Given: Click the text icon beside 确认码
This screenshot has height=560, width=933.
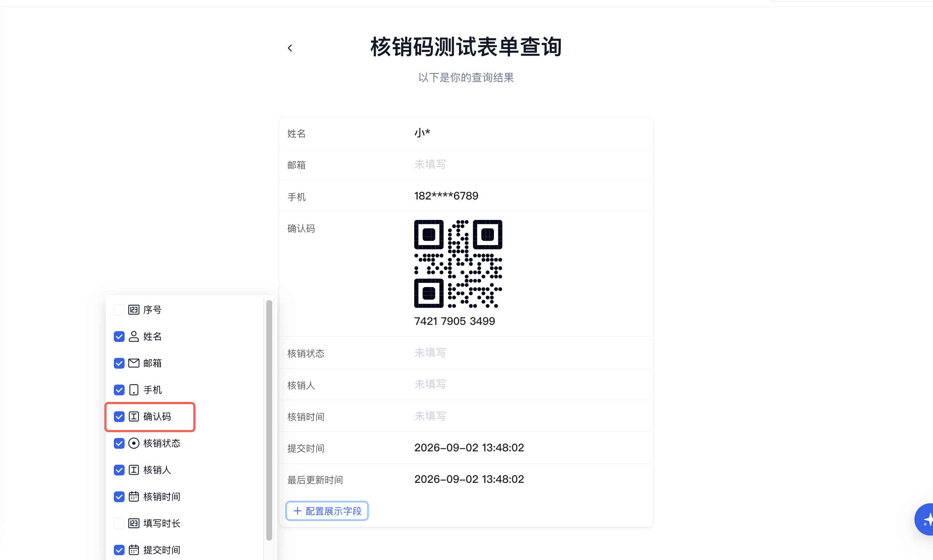Looking at the screenshot, I should click(x=134, y=416).
